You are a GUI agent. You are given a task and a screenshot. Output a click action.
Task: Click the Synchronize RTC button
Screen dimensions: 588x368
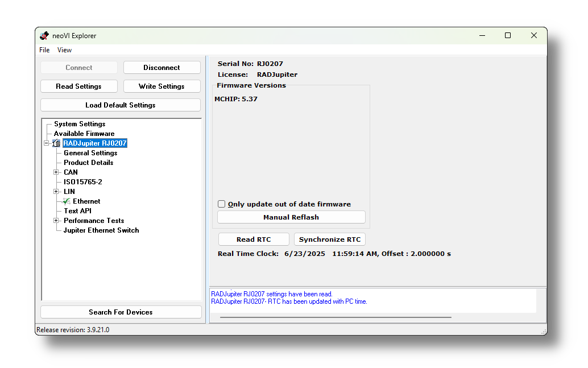point(329,239)
